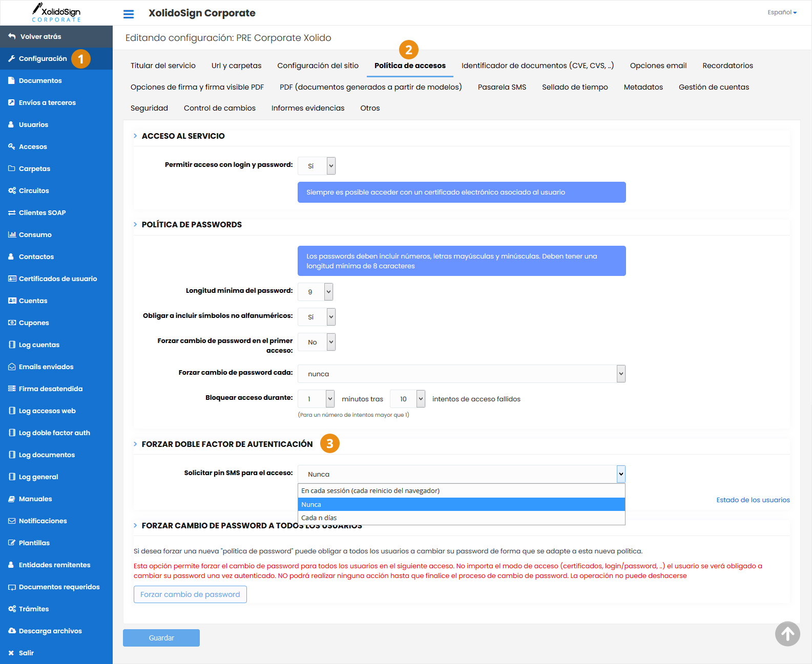Open the Control de cambios tab
The width and height of the screenshot is (812, 664).
(x=220, y=108)
